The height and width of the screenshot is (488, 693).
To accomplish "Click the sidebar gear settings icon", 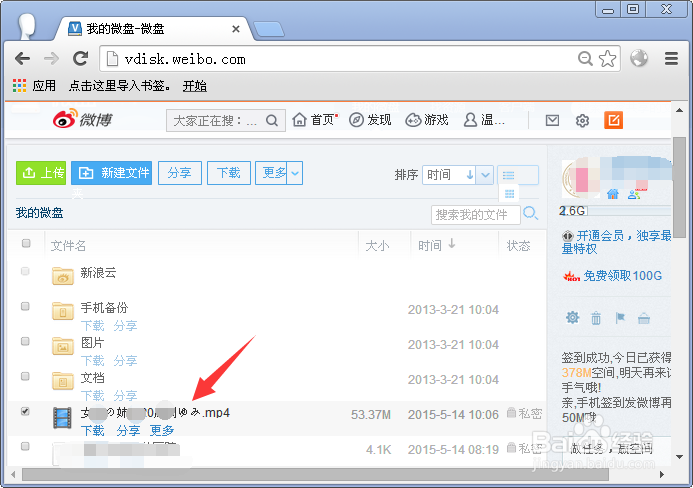I will (x=573, y=317).
